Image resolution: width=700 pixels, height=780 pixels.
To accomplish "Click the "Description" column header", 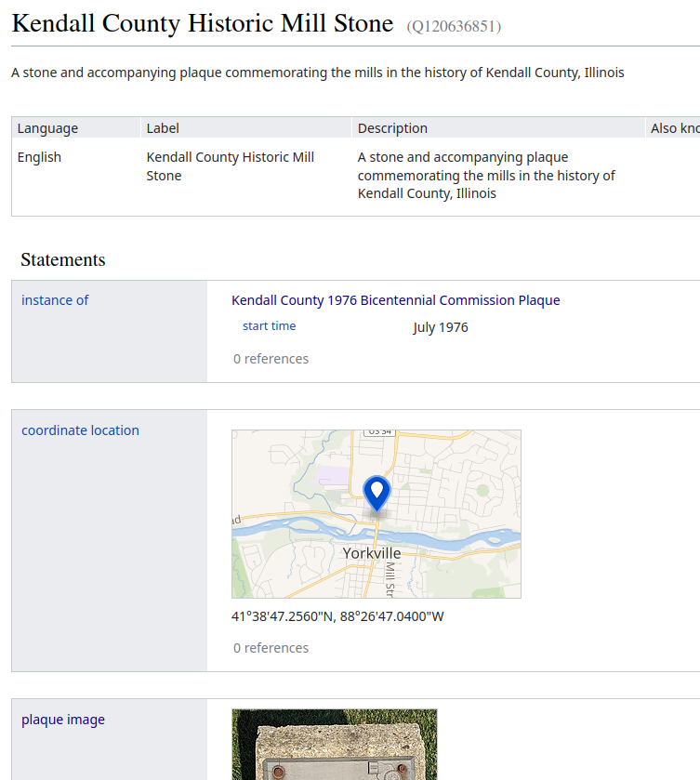I will click(x=392, y=128).
